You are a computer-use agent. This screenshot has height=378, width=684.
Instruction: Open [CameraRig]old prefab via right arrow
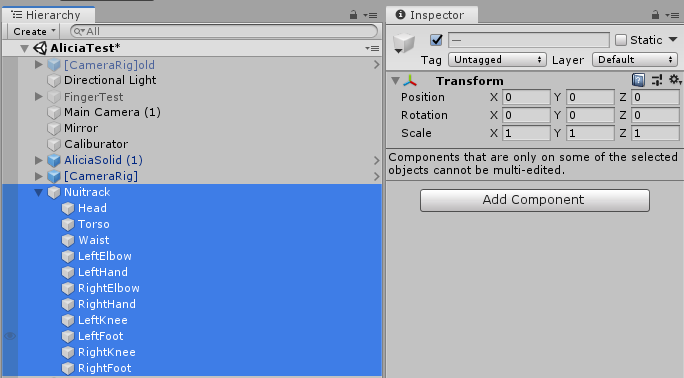(x=376, y=65)
